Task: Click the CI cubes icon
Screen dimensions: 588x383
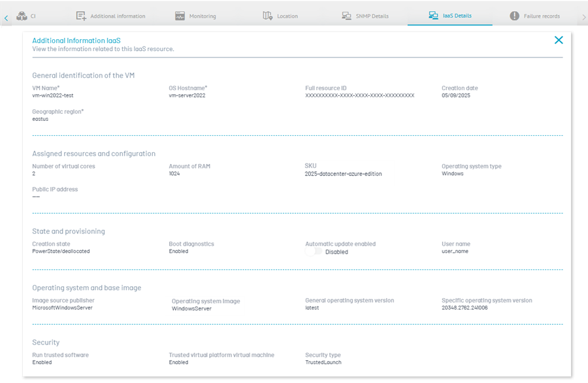Action: tap(22, 16)
